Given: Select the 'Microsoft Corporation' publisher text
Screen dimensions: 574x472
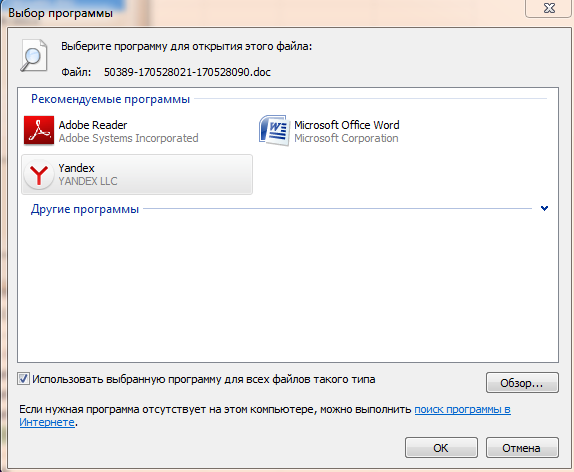Looking at the screenshot, I should tap(346, 138).
